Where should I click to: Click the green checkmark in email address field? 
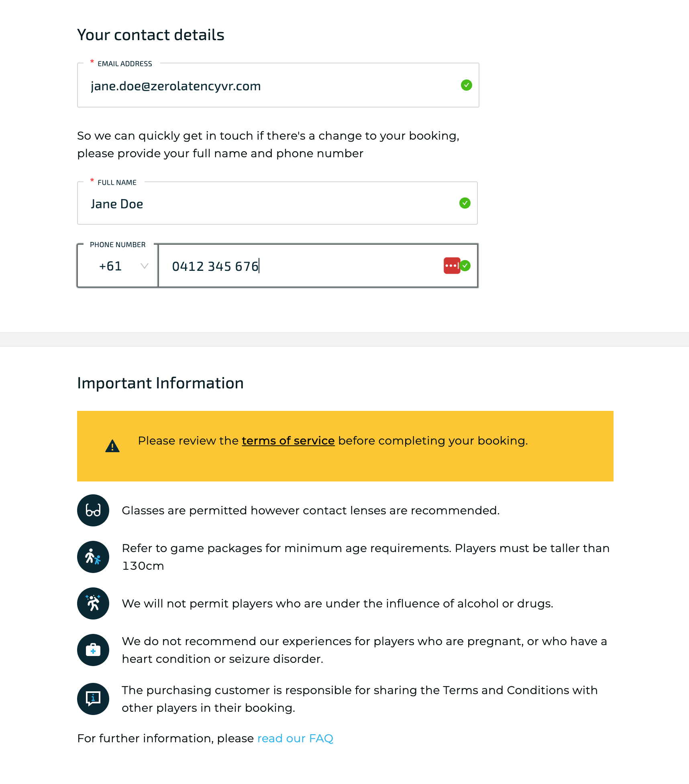point(466,85)
